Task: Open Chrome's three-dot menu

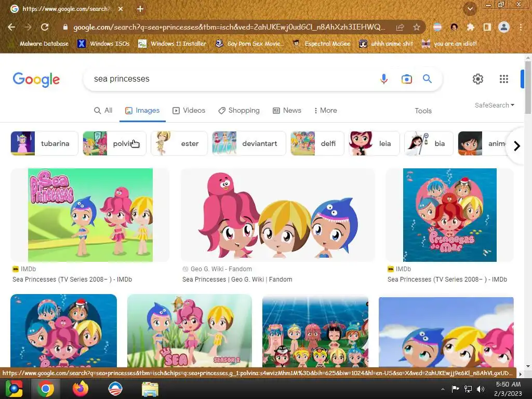Action: tap(521, 27)
